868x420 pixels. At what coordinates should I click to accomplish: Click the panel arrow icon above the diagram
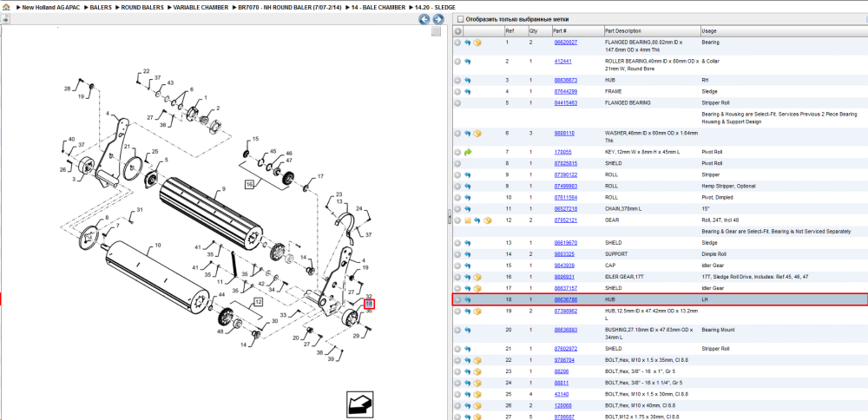(5, 19)
